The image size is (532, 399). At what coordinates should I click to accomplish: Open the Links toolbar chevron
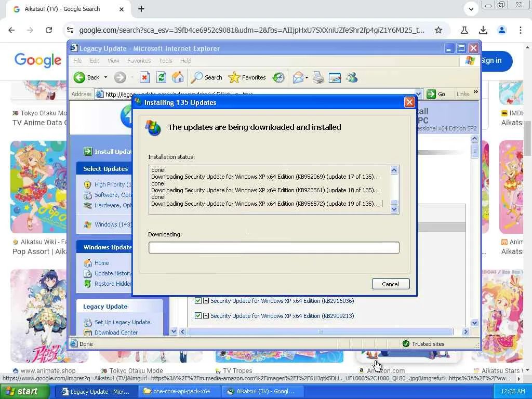(x=476, y=92)
